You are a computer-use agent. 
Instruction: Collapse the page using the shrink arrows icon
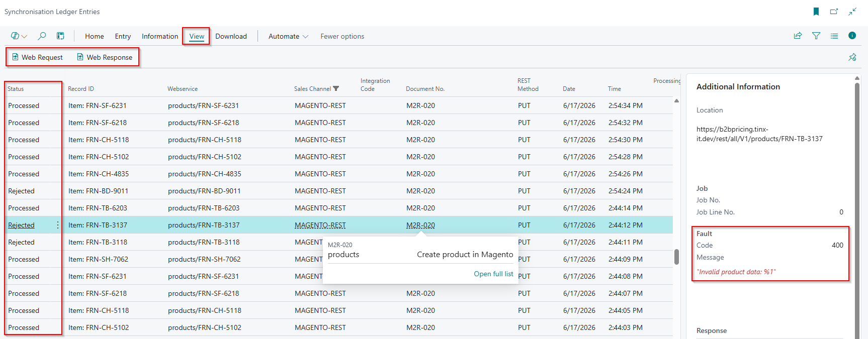pos(852,12)
